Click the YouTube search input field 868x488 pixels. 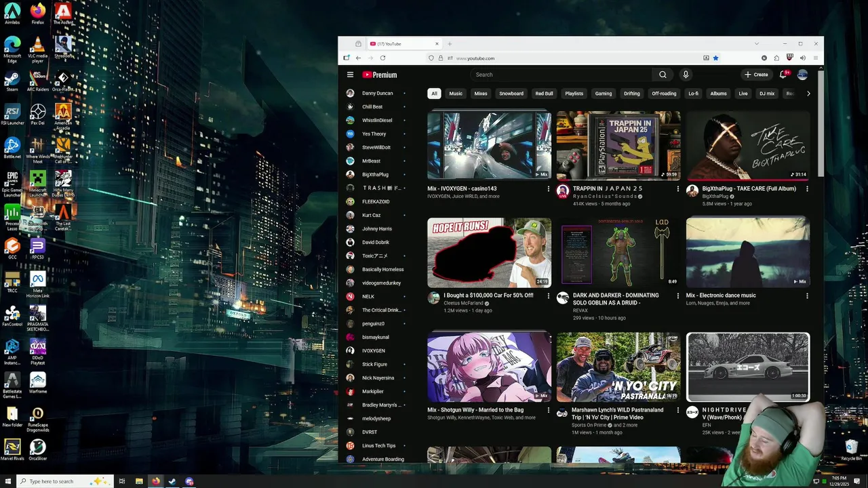(x=561, y=75)
